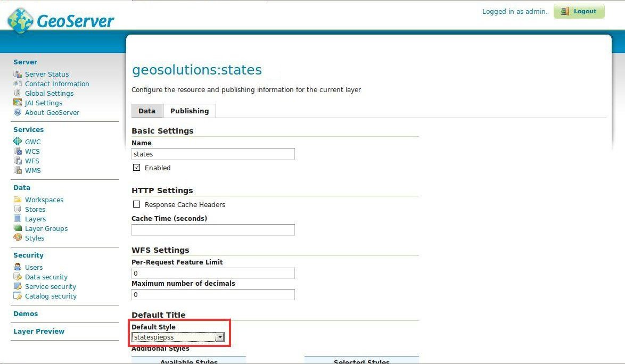Click the Workspaces folder icon
Screen dimensions: 625x364
pyautogui.click(x=18, y=199)
